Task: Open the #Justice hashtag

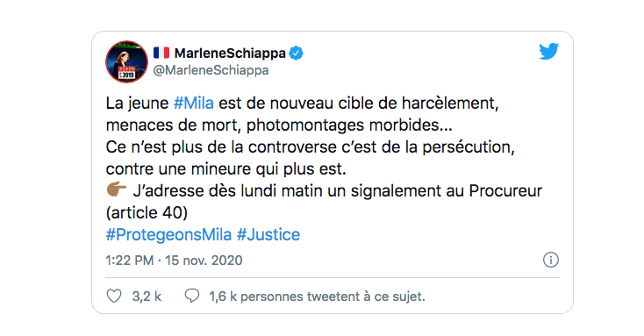Action: click(268, 235)
